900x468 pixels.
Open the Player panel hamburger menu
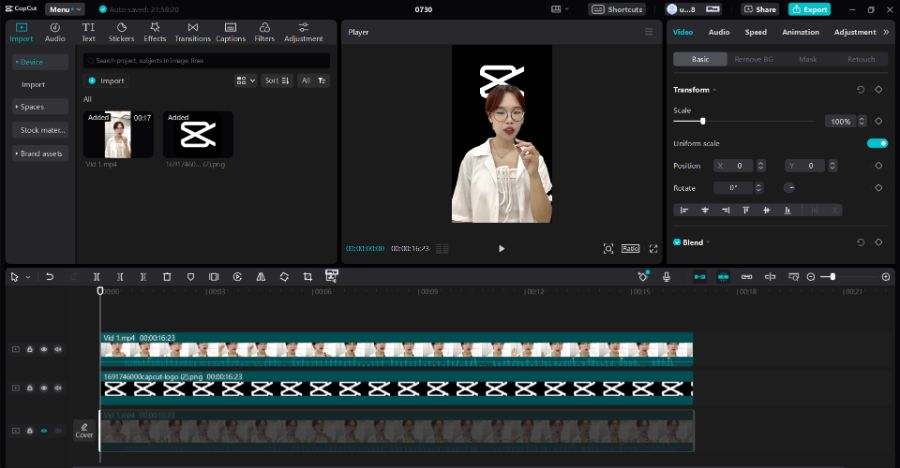[649, 32]
